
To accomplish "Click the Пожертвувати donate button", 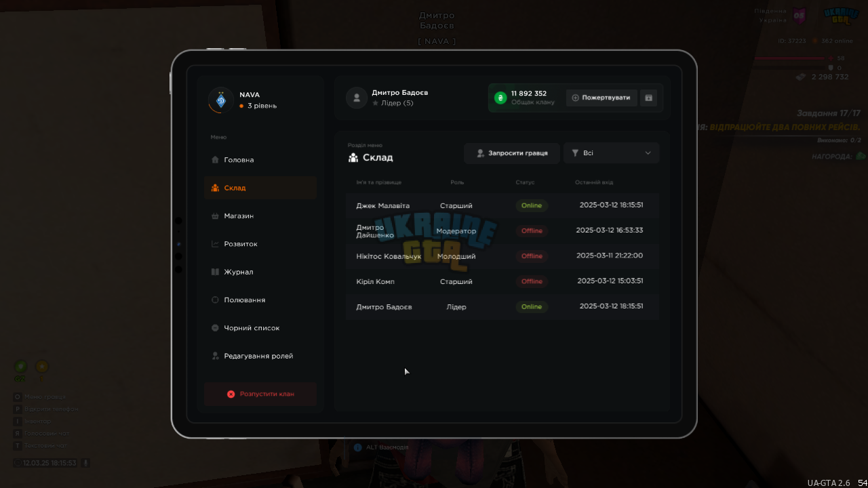I will coord(601,98).
